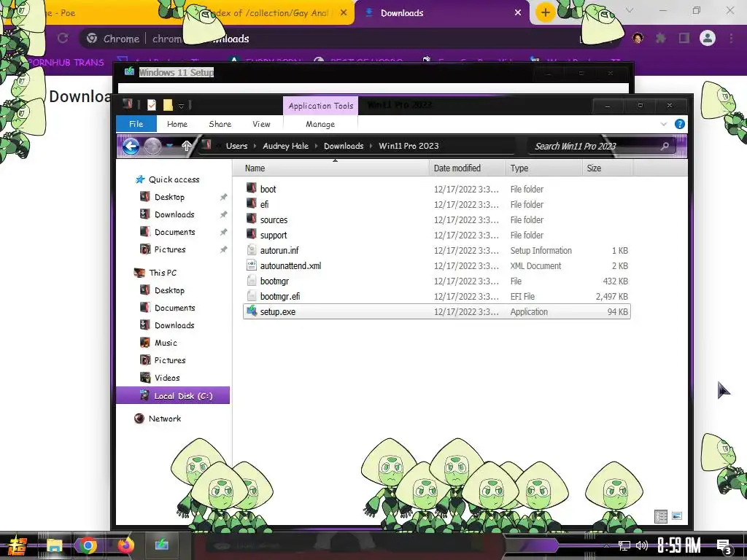The height and width of the screenshot is (560, 747).
Task: Open Music under This PC
Action: tap(166, 343)
